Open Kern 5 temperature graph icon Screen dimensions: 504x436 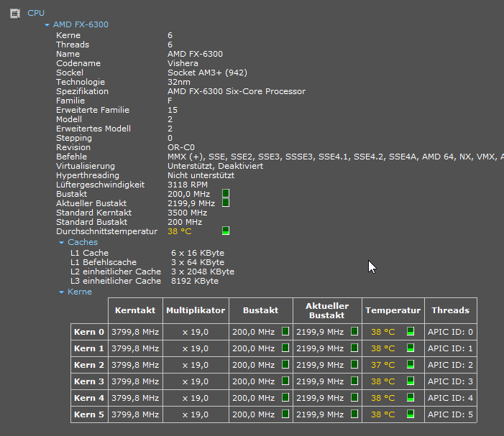point(411,414)
